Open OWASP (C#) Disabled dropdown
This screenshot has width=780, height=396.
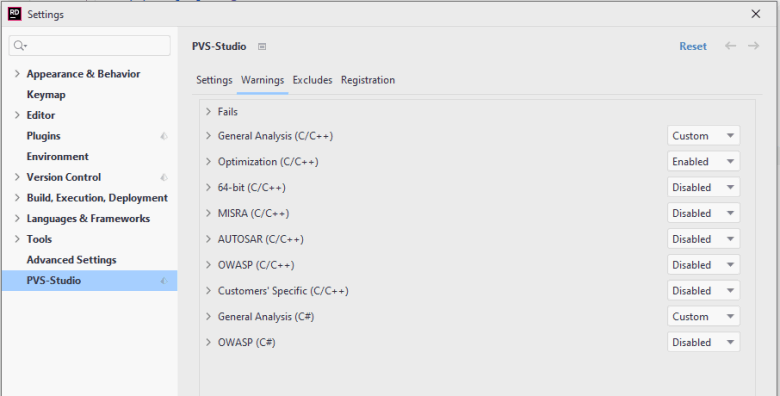click(703, 343)
